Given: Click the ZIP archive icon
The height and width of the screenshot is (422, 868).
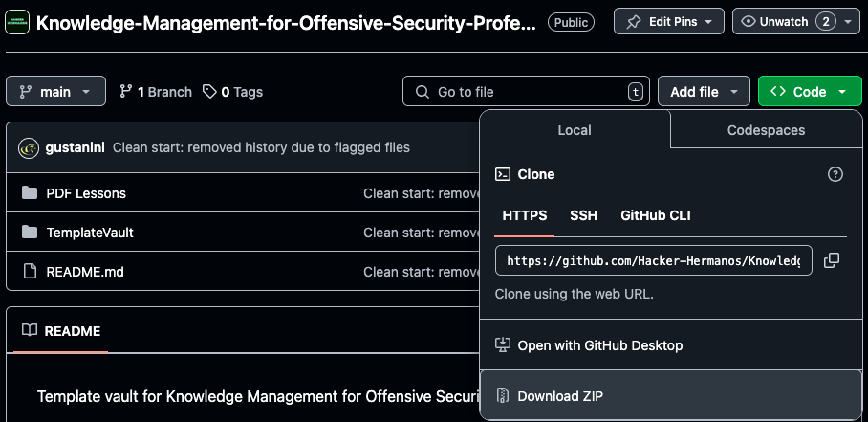Looking at the screenshot, I should pyautogui.click(x=502, y=395).
